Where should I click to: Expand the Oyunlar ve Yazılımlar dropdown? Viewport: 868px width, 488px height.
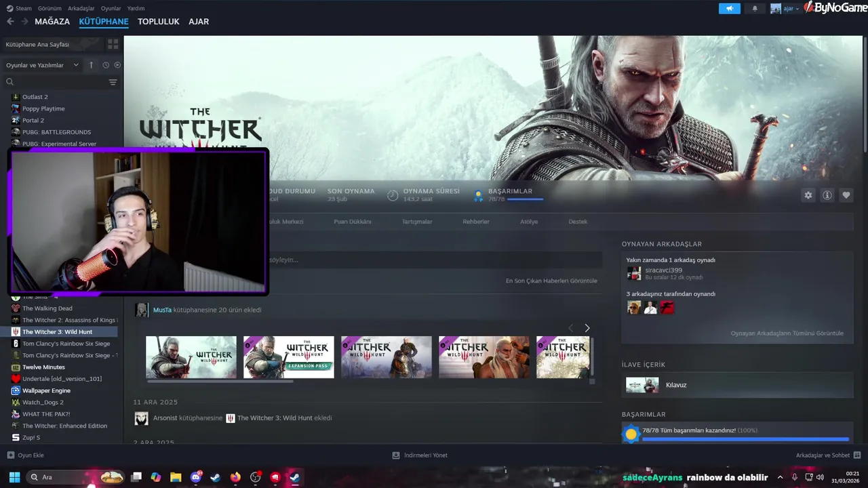[43, 65]
